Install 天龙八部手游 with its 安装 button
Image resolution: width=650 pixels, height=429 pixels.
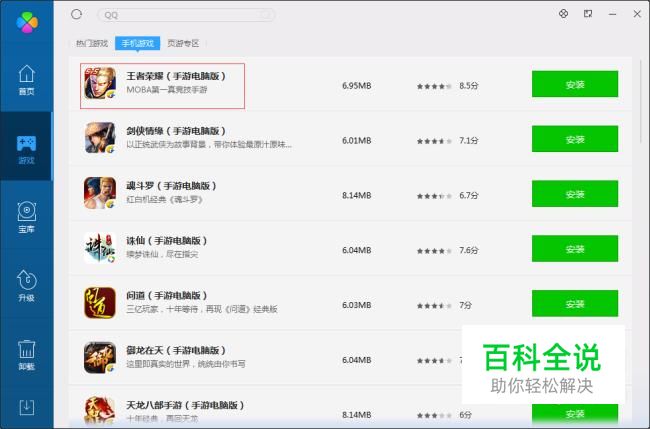(x=575, y=414)
